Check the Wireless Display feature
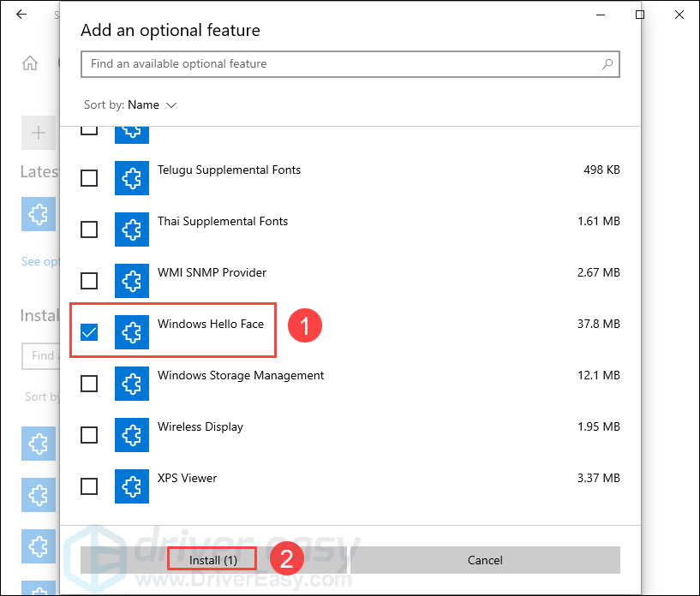The height and width of the screenshot is (596, 700). [88, 435]
